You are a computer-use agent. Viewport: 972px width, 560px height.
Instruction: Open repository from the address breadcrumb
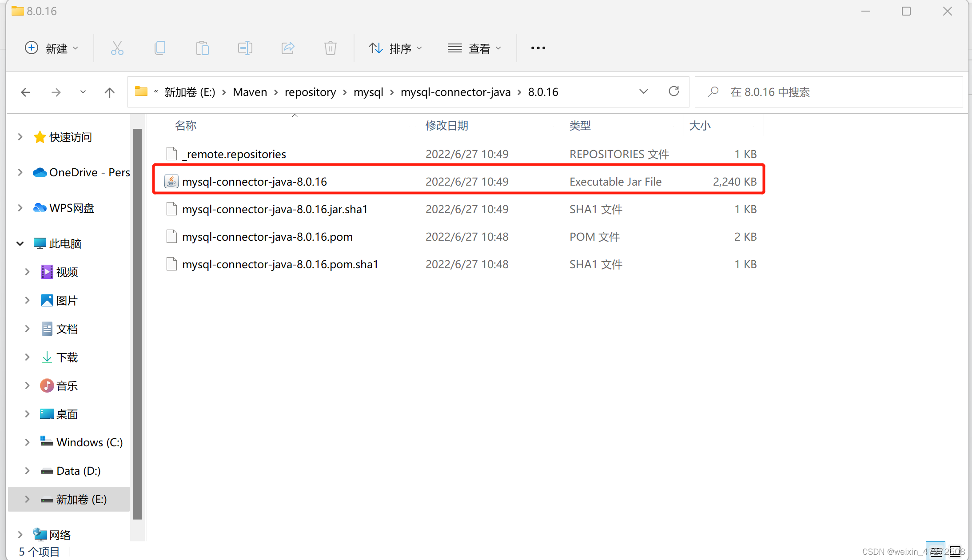click(x=310, y=92)
